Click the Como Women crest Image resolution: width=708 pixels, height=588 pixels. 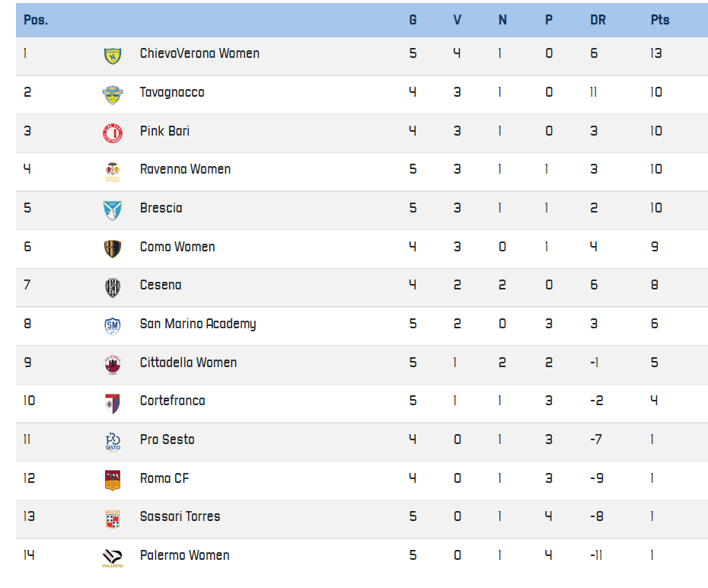(112, 248)
